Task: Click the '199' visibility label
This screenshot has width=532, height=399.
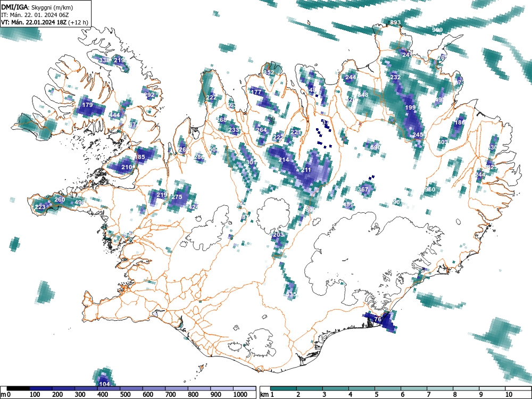Action: coord(410,107)
